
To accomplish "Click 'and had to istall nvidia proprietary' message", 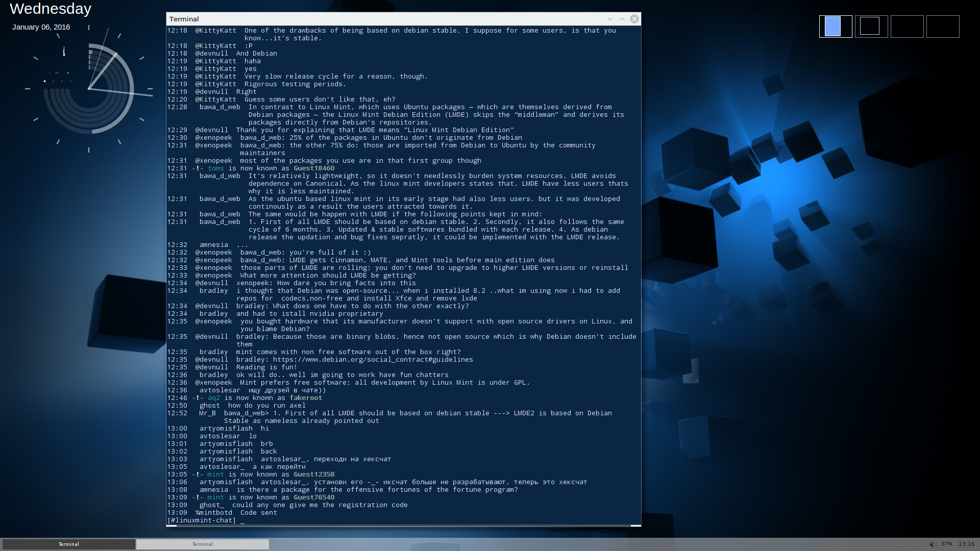I will [309, 314].
